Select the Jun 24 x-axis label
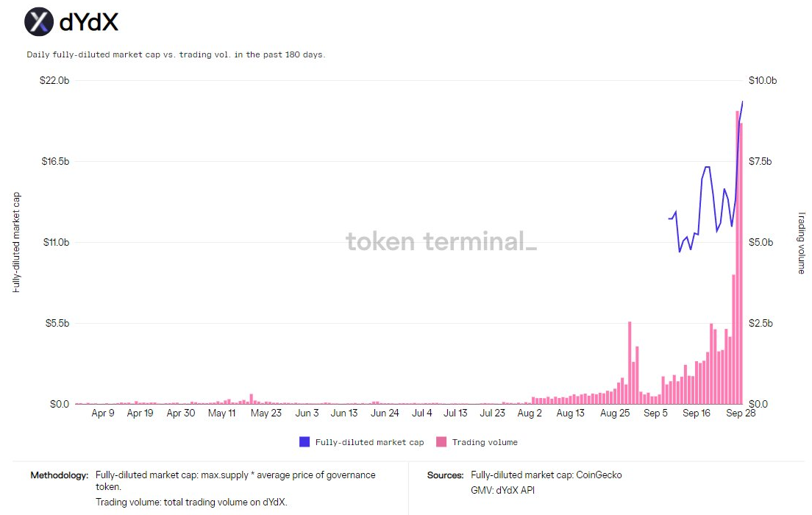 (385, 413)
